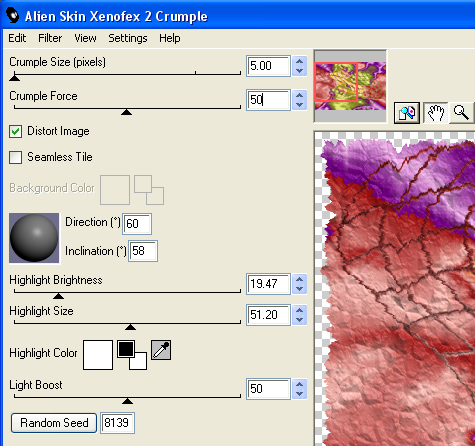Screen dimensions: 475x446
Task: Select the magnifier zoom tool
Action: coord(462,113)
